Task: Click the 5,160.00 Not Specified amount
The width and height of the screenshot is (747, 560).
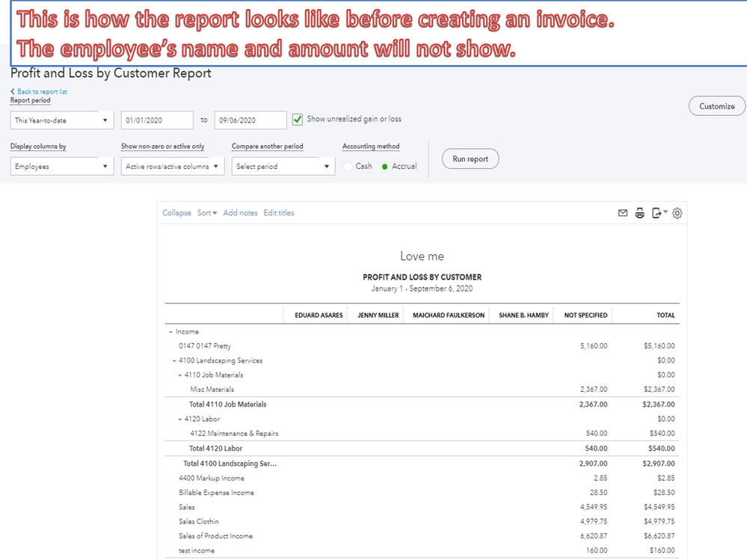Action: [x=594, y=346]
